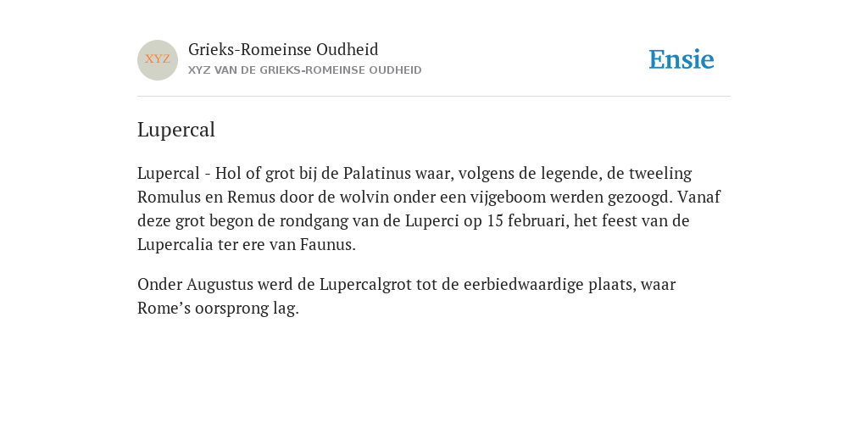Viewport: 868px width, 434px height.
Task: Open the Grieks-Romeinse Oudheid author name
Action: 283,50
